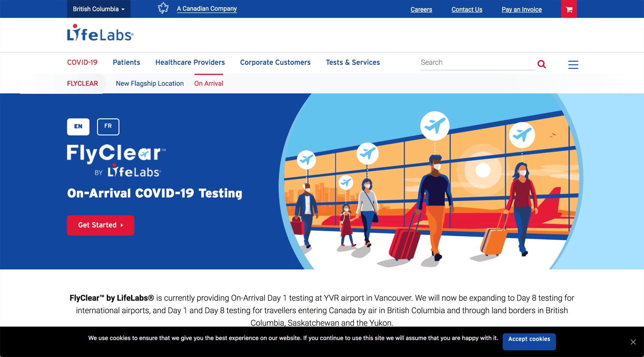Image resolution: width=644 pixels, height=357 pixels.
Task: Select the FLYCLEAR breadcrumb tab
Action: click(82, 84)
